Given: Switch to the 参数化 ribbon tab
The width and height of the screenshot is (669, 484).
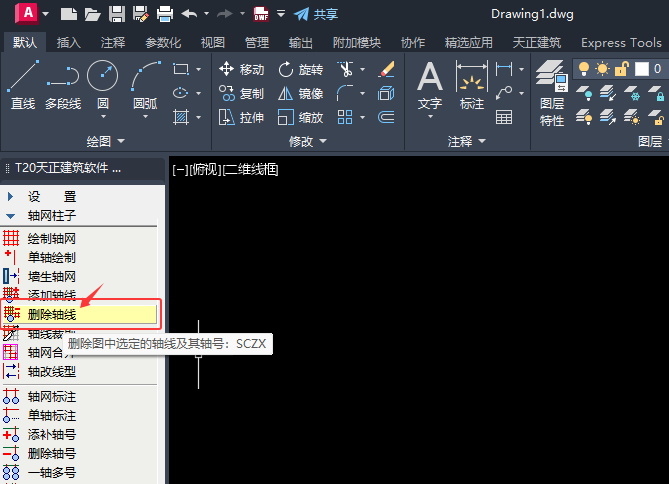Looking at the screenshot, I should pos(163,42).
